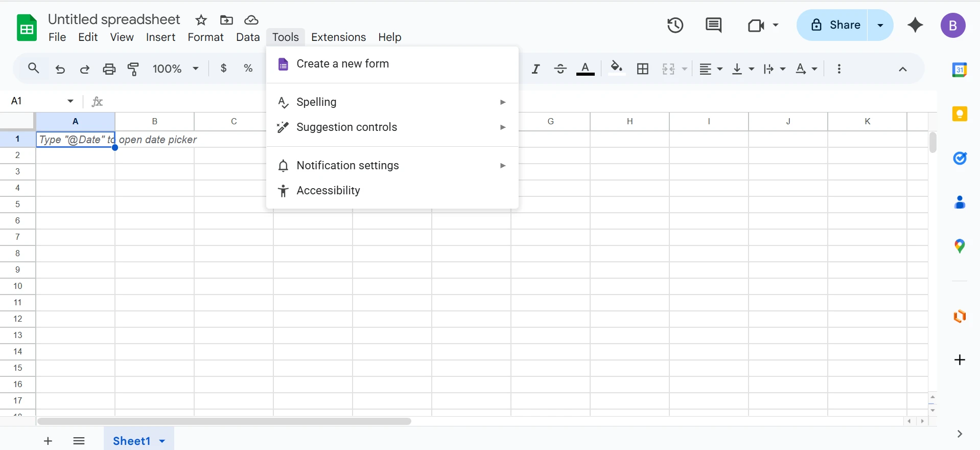This screenshot has height=450, width=980.
Task: Click the Share button
Action: [x=835, y=25]
